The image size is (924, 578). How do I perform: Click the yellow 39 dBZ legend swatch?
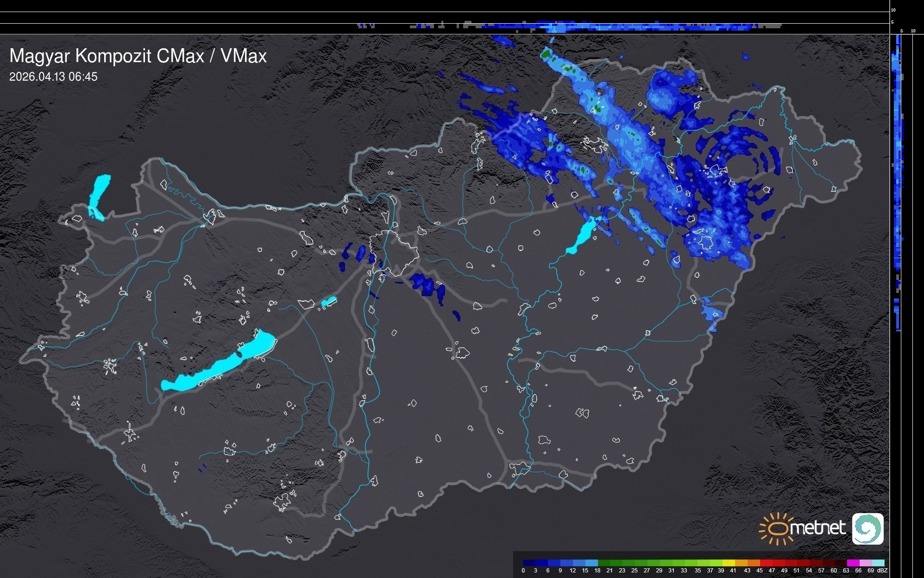[728, 563]
